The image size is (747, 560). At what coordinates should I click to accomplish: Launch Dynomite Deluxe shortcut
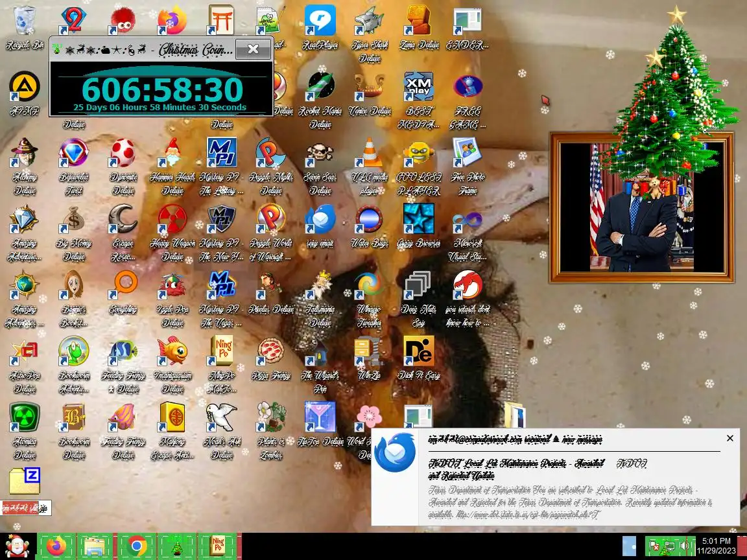click(x=123, y=167)
